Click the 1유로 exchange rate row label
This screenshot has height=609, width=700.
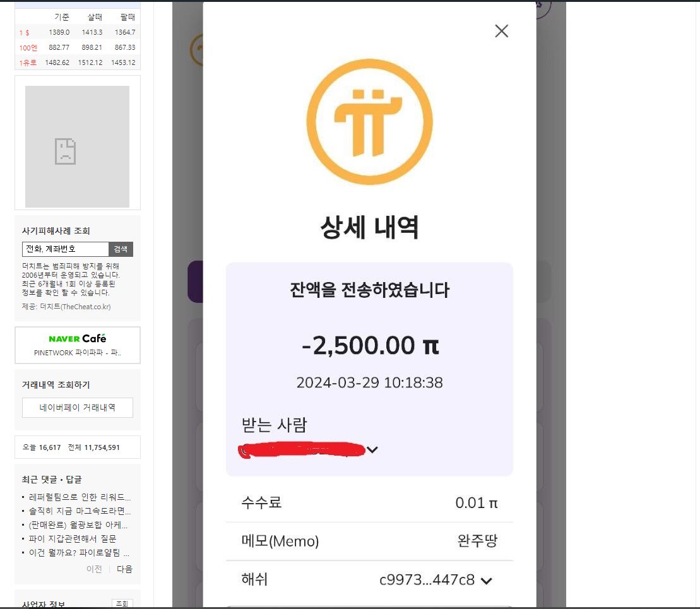click(28, 62)
